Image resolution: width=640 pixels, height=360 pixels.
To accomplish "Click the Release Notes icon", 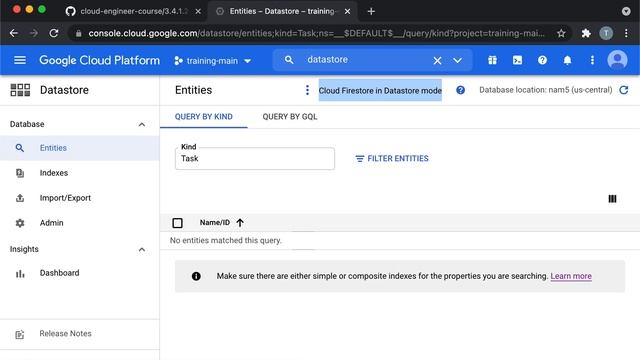I will pyautogui.click(x=20, y=335).
